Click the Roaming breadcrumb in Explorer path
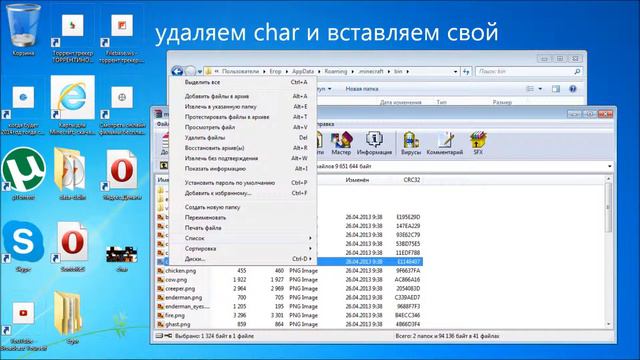The height and width of the screenshot is (360, 640). (336, 71)
